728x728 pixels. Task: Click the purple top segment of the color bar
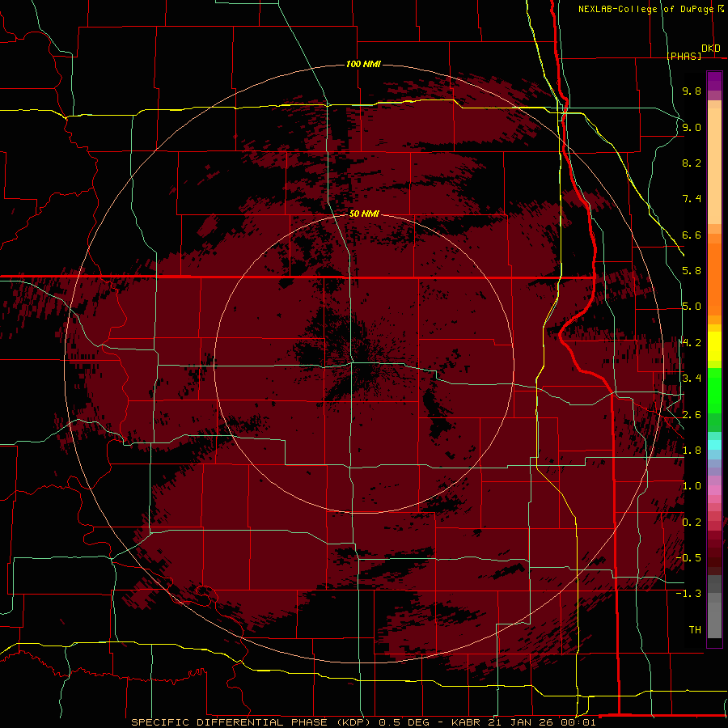(714, 81)
